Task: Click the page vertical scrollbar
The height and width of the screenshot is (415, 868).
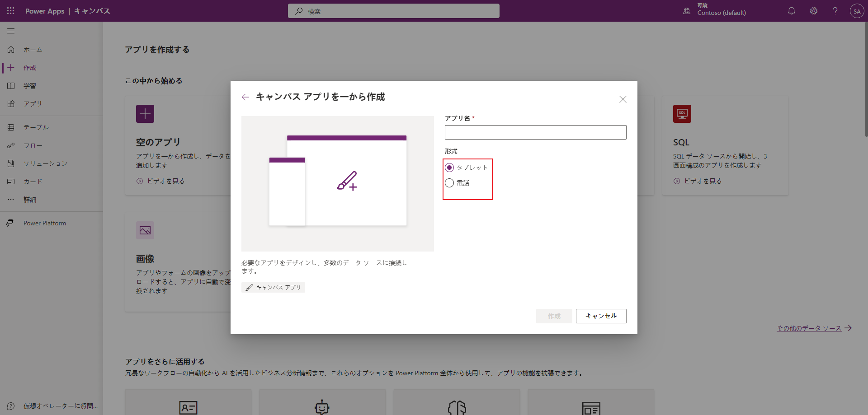Action: [x=866, y=79]
